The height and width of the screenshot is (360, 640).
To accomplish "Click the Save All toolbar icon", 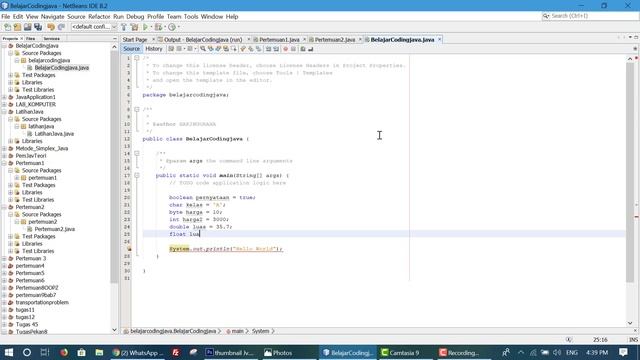I will (38, 27).
